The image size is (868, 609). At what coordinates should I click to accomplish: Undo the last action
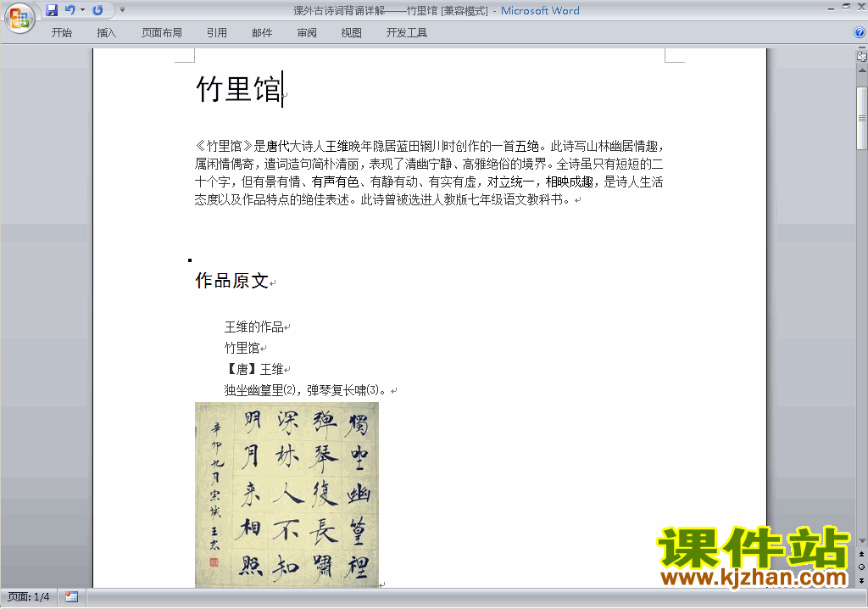click(x=70, y=10)
